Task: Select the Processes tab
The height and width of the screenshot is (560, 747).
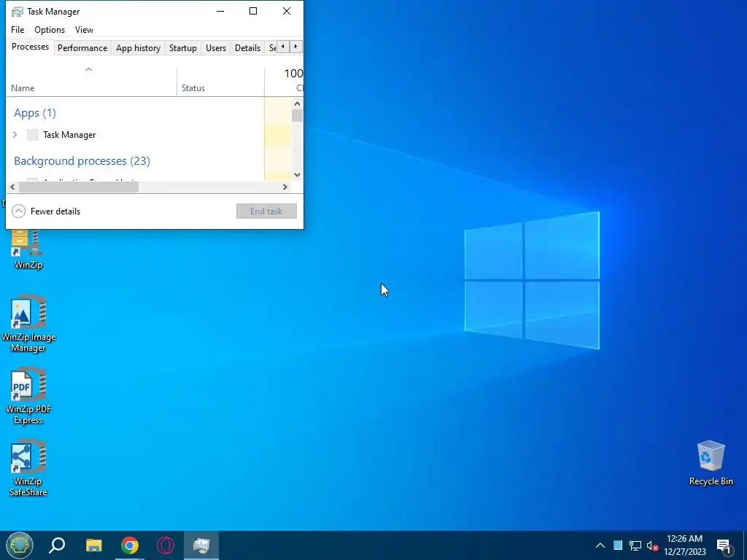Action: (30, 47)
